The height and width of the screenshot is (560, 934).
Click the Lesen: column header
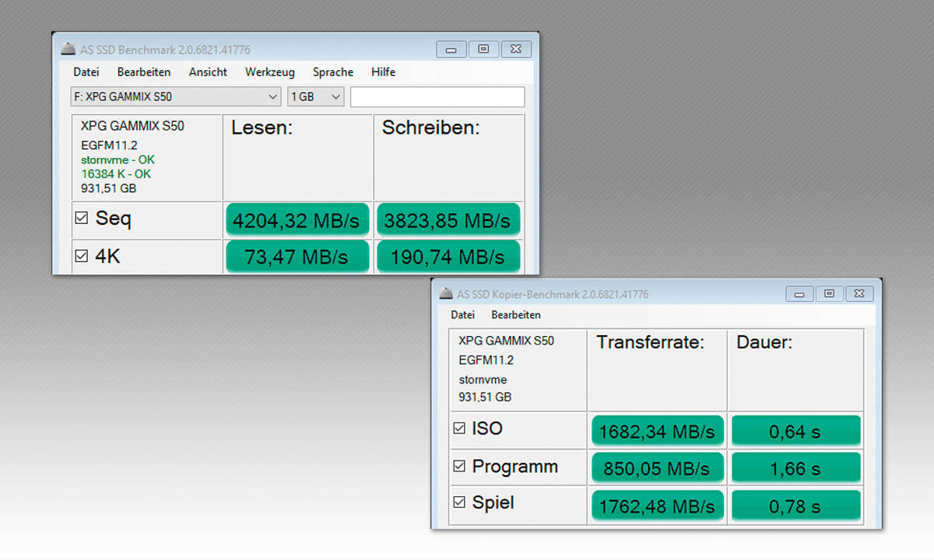pos(262,129)
